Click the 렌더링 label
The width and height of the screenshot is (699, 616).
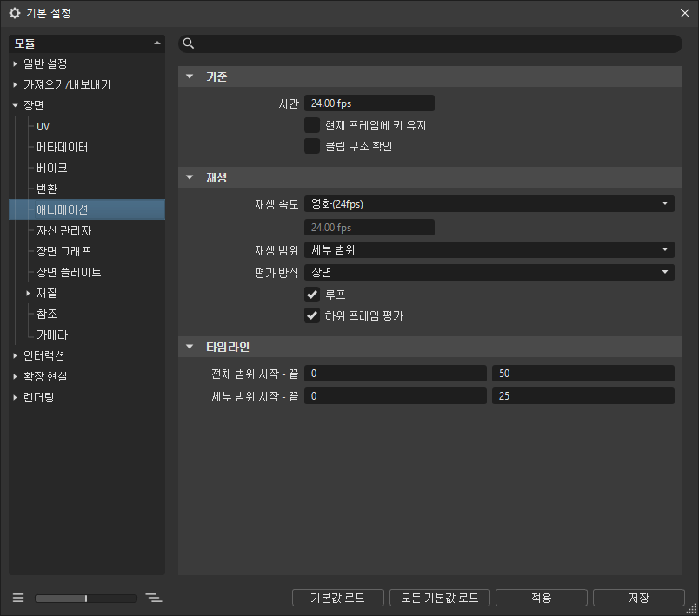coord(39,397)
